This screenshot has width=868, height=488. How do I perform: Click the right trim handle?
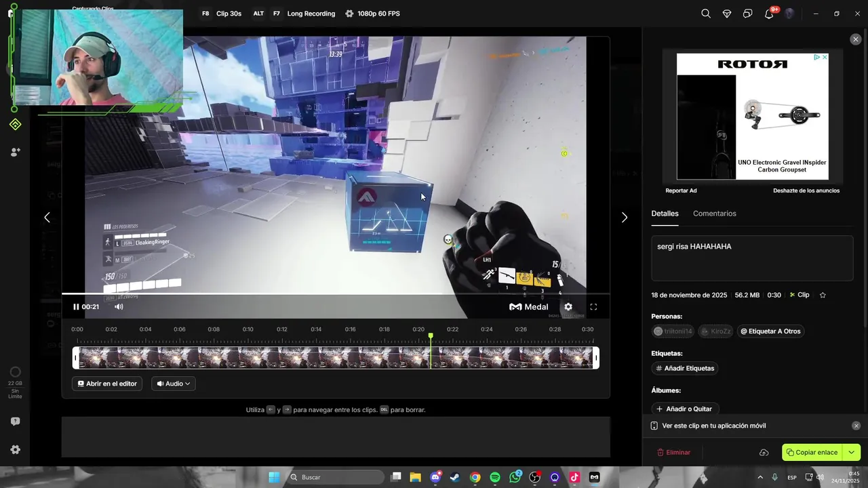[596, 358]
